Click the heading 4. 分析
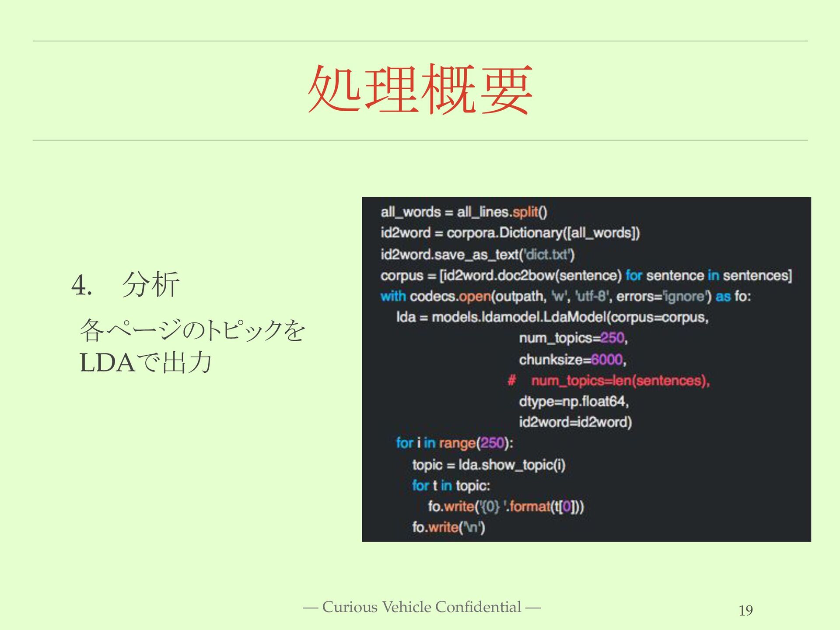 [126, 284]
